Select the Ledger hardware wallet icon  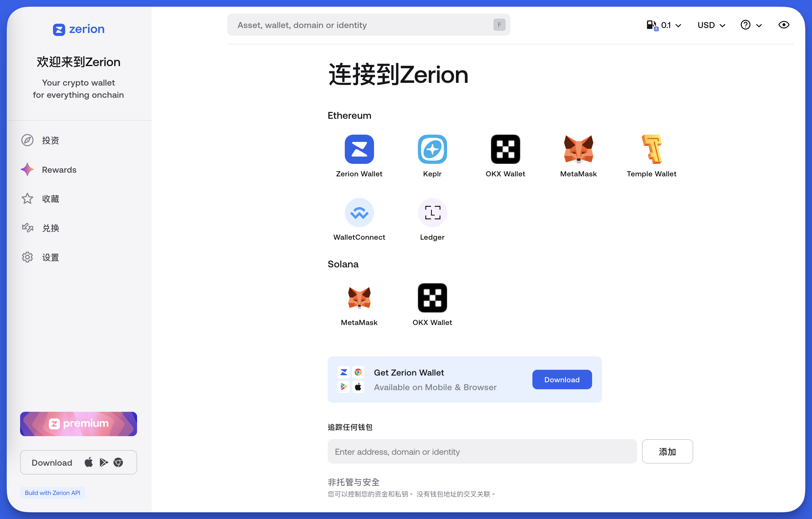pos(432,213)
